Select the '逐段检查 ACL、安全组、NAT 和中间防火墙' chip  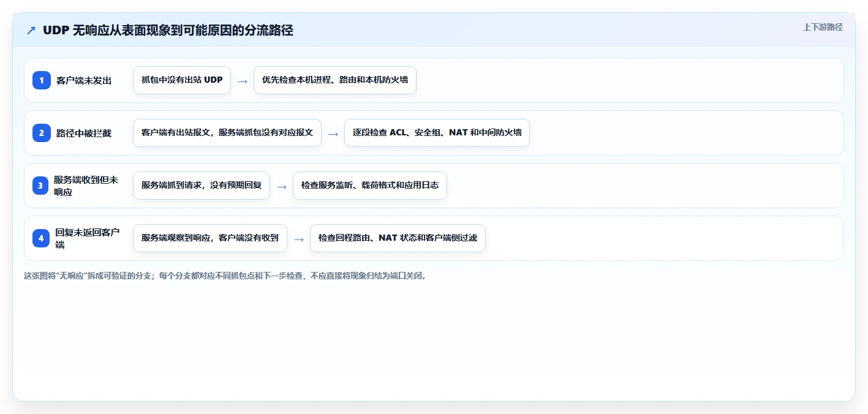[437, 133]
